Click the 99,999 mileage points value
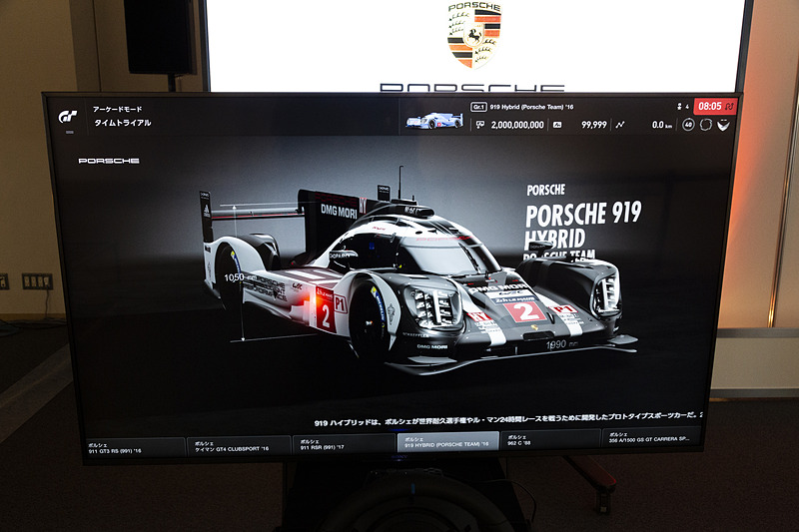Viewport: 799px width, 532px height. click(x=594, y=125)
